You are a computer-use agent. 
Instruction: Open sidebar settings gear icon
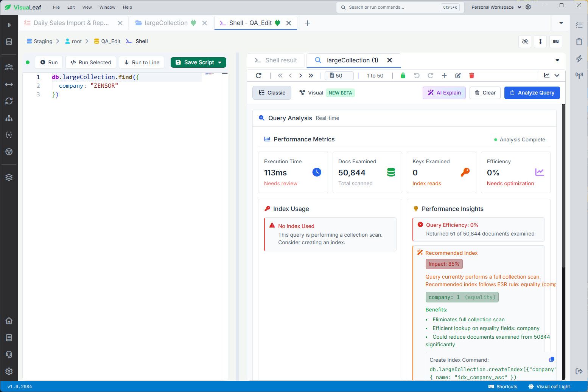pyautogui.click(x=9, y=371)
